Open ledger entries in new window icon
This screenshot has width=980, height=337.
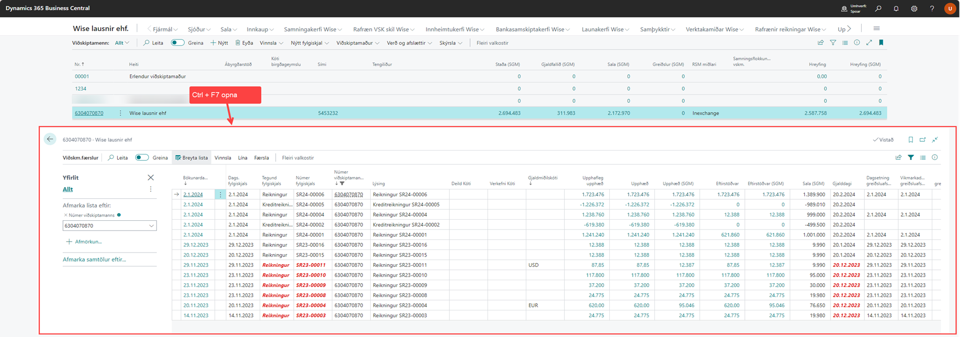coord(923,140)
